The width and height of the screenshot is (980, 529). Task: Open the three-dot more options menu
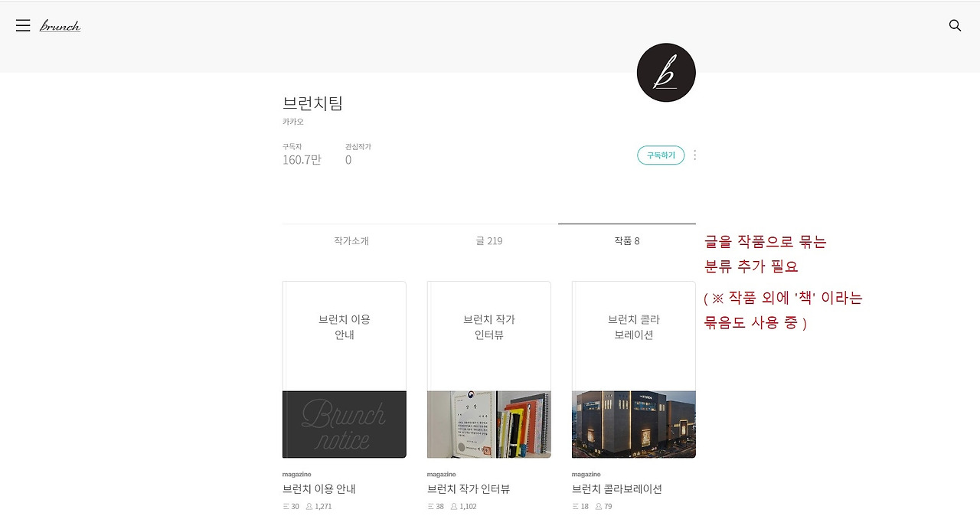[x=694, y=155]
